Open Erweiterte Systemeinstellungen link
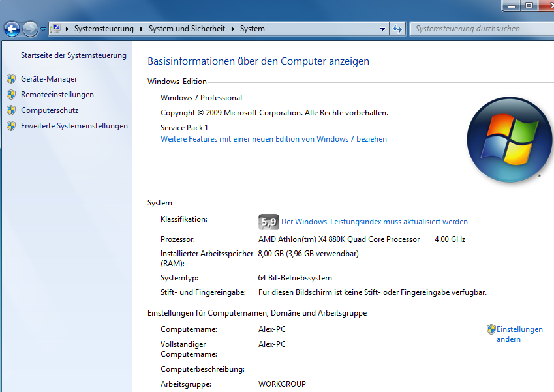Image resolution: width=554 pixels, height=392 pixels. coord(74,126)
